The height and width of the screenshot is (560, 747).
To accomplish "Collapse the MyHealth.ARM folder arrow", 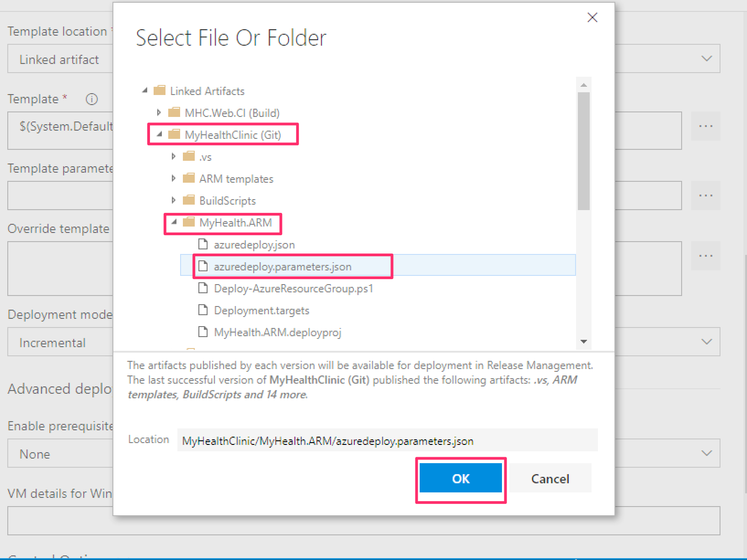I will (x=174, y=222).
